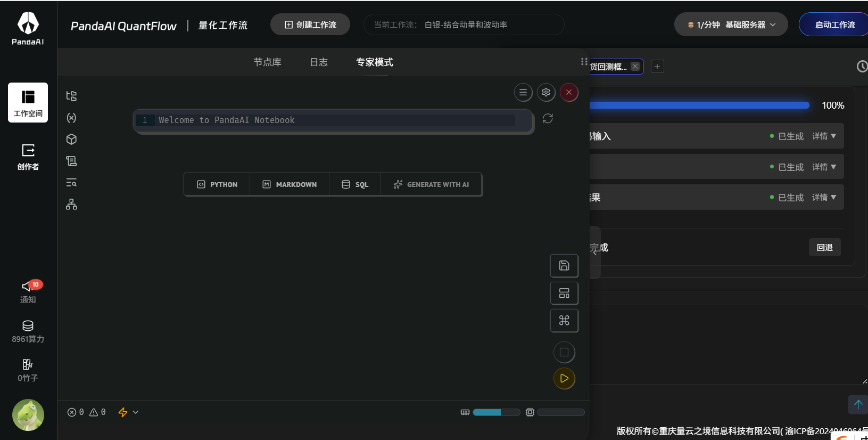Image resolution: width=868 pixels, height=440 pixels.
Task: Grab the panel drag handle dots
Action: click(584, 62)
